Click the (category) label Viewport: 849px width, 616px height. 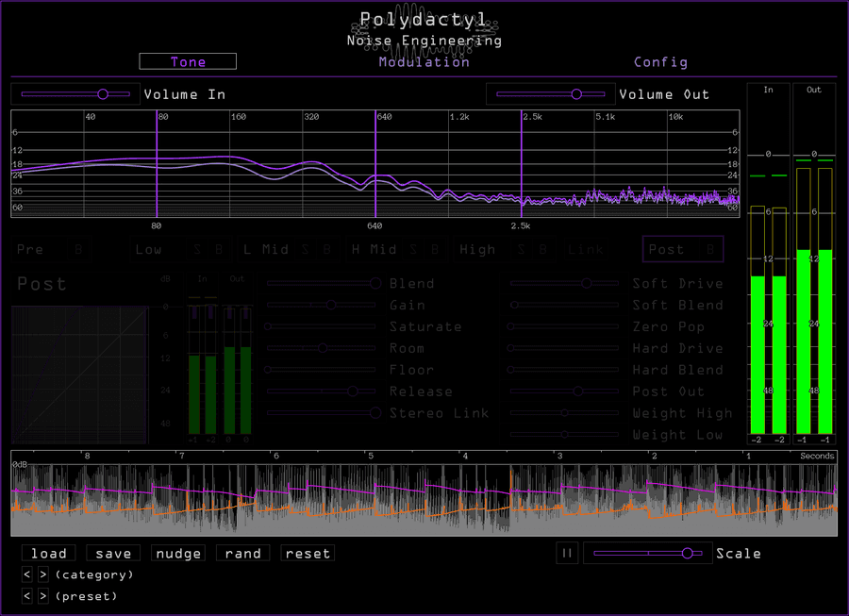tap(94, 574)
